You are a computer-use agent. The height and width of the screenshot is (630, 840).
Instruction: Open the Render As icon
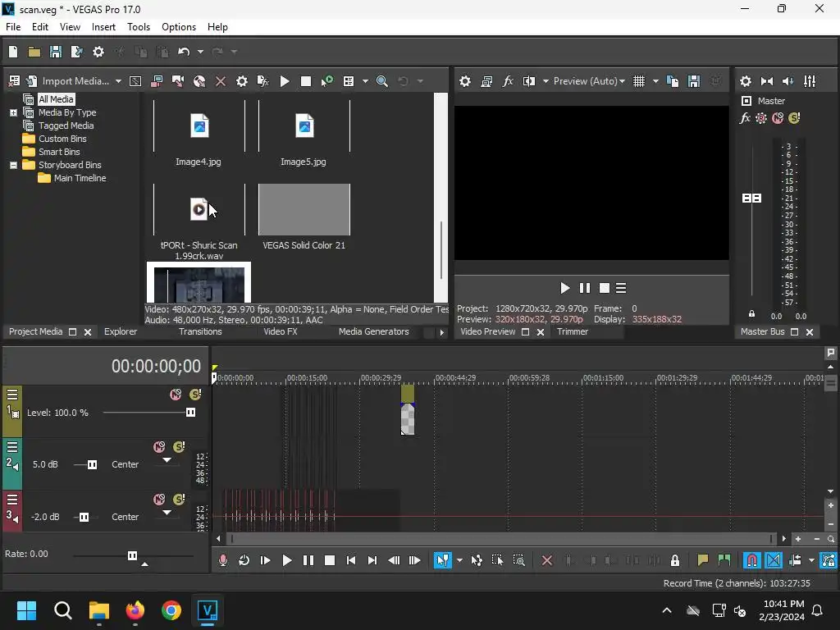tap(76, 52)
